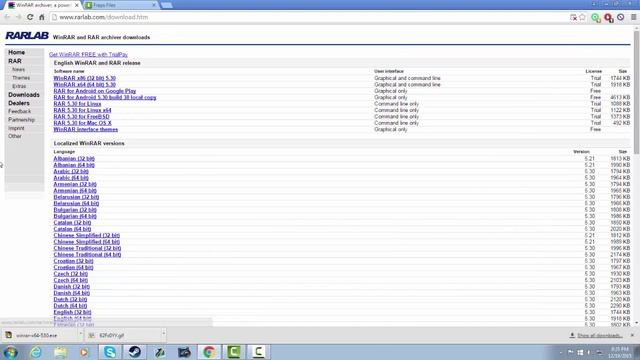Download Dutch (64 bit) version
Screen dimensions: 640x360
[x=70, y=306]
